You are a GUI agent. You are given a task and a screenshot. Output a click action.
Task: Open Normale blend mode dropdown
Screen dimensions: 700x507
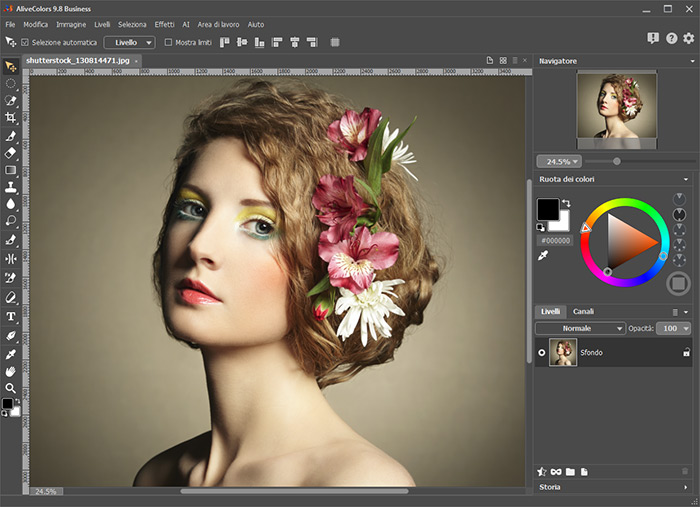580,328
